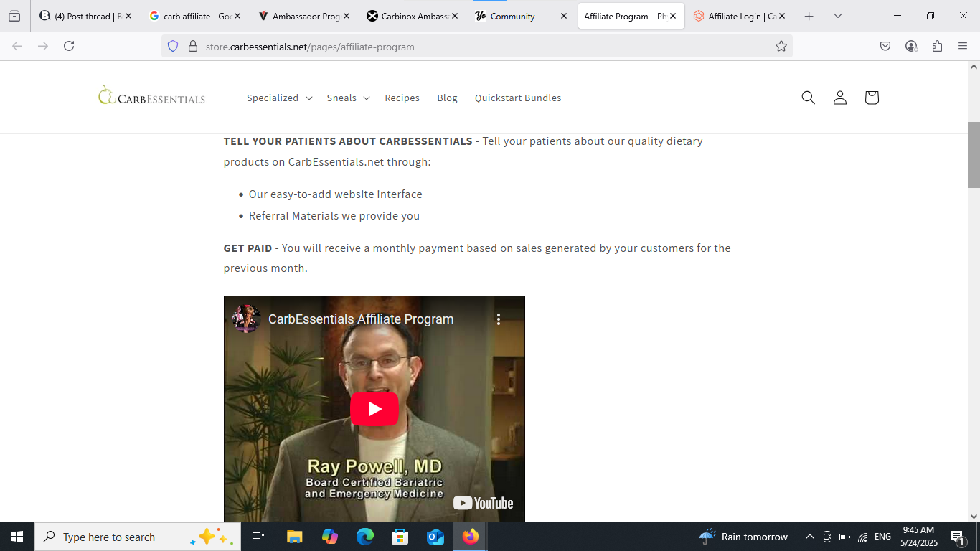
Task: Show hidden system tray icons
Action: 810,537
